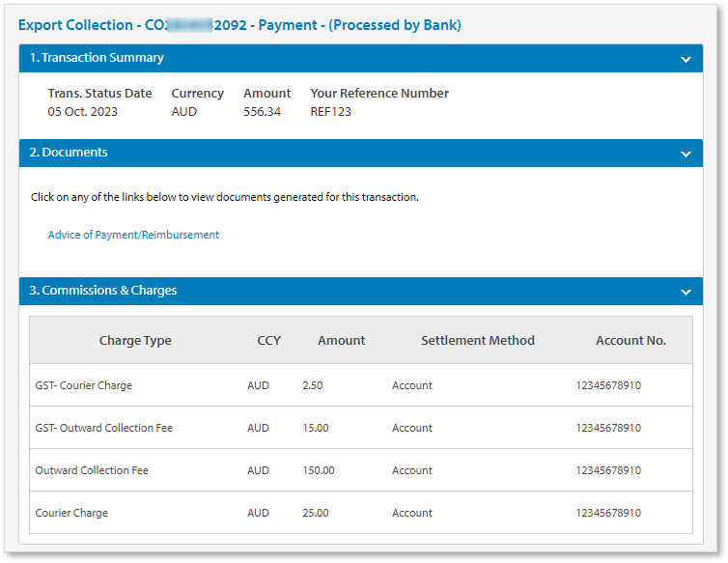Select the amount value 556.34
Image resolution: width=728 pixels, height=563 pixels.
pos(262,112)
